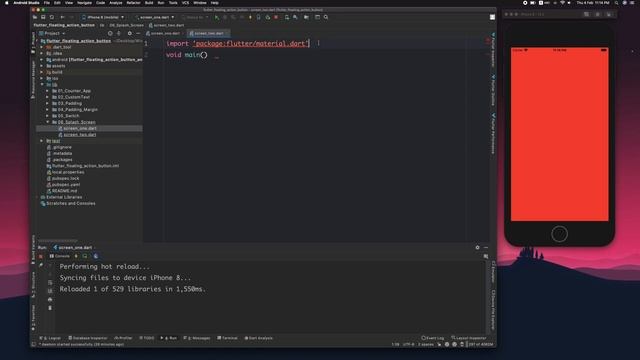640x360 pixels.
Task: Click the import line in code editor
Action: (238, 44)
